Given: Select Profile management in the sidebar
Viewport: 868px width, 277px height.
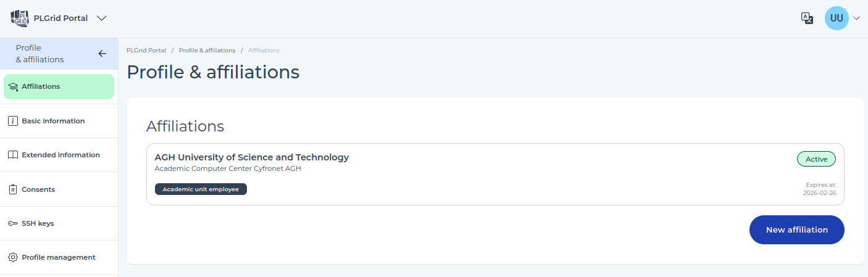Looking at the screenshot, I should click(x=59, y=257).
